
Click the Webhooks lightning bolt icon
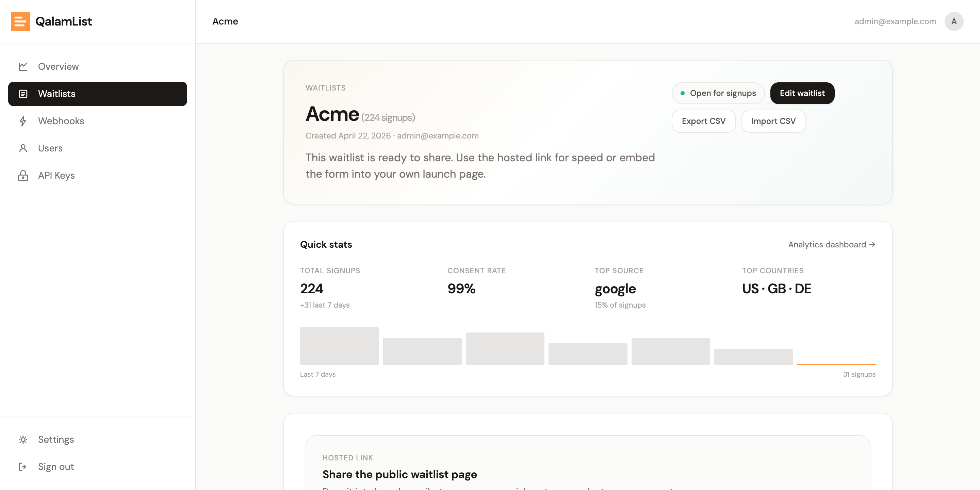pyautogui.click(x=23, y=121)
